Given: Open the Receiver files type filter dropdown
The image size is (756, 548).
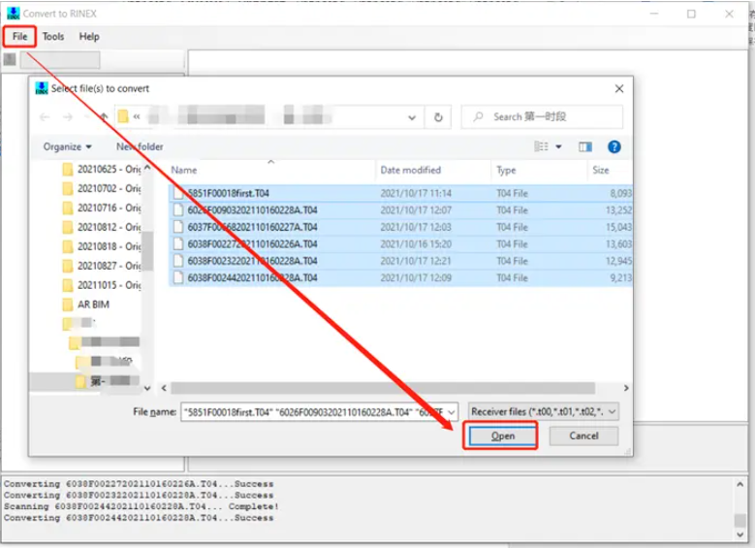Looking at the screenshot, I should point(544,412).
